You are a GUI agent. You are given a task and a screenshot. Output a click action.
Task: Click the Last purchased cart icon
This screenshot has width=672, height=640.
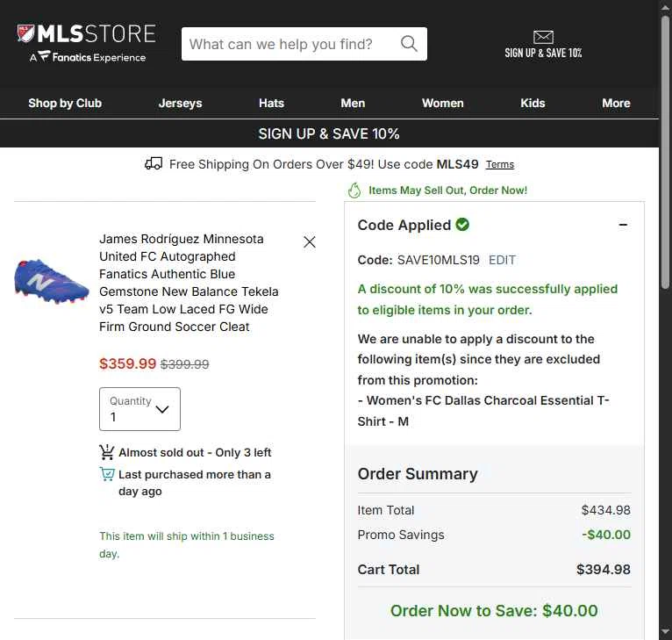[107, 474]
